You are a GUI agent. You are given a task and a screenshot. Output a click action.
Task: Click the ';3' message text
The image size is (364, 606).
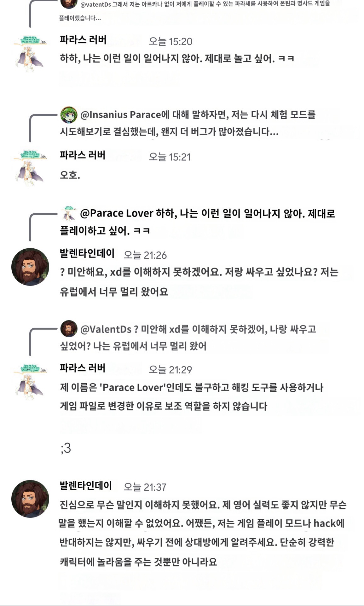tap(66, 448)
